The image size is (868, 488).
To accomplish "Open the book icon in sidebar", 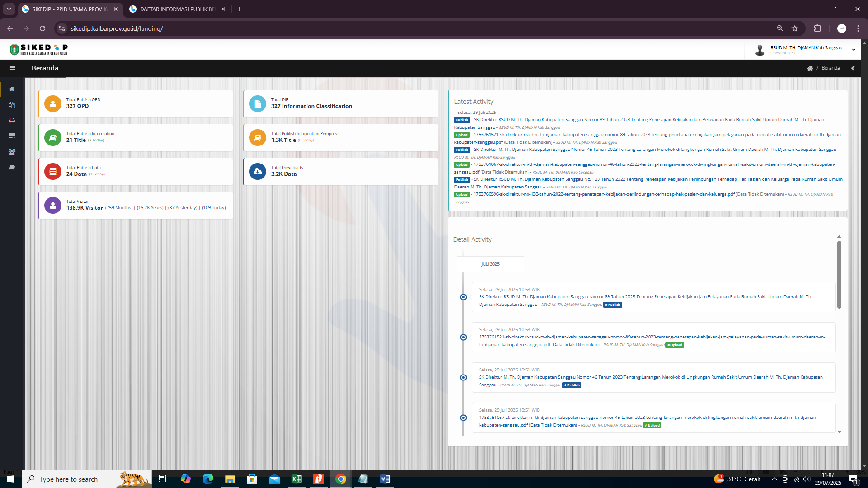I will 12,168.
